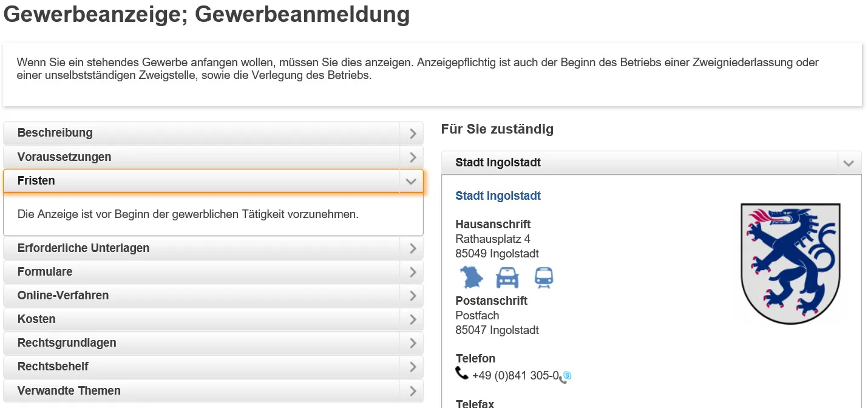Click the text 85047 Ingolstadt
Image resolution: width=868 pixels, height=408 pixels.
497,330
